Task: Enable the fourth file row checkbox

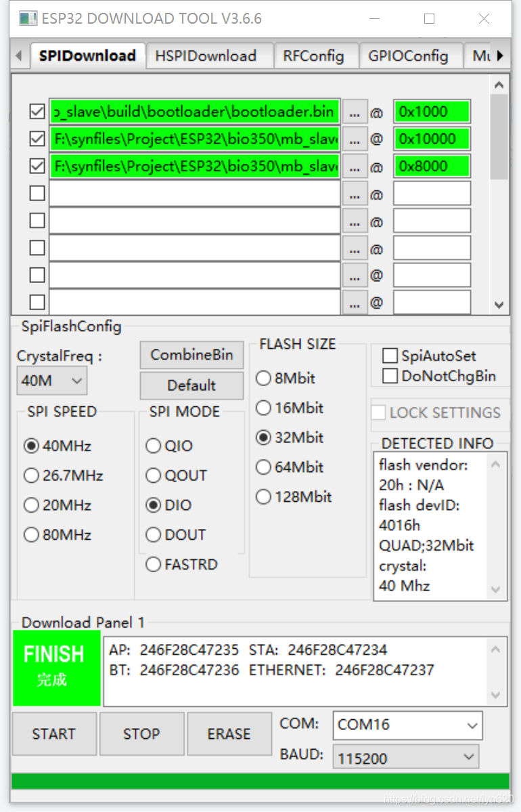Action: 37,193
